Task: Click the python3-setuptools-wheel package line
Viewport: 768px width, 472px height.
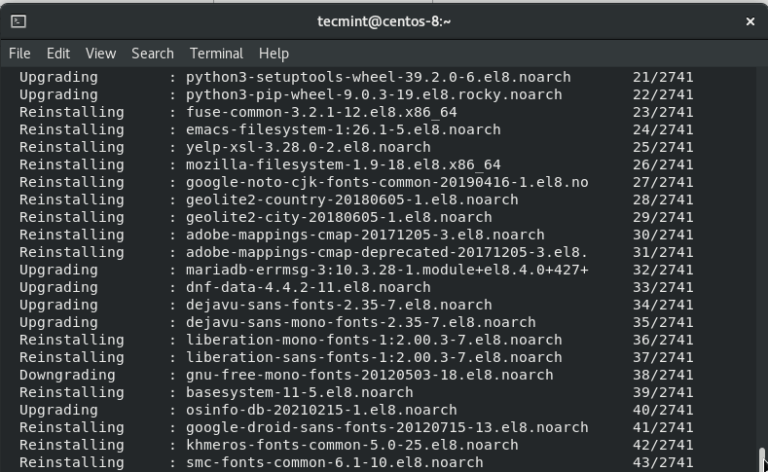Action: (x=378, y=77)
